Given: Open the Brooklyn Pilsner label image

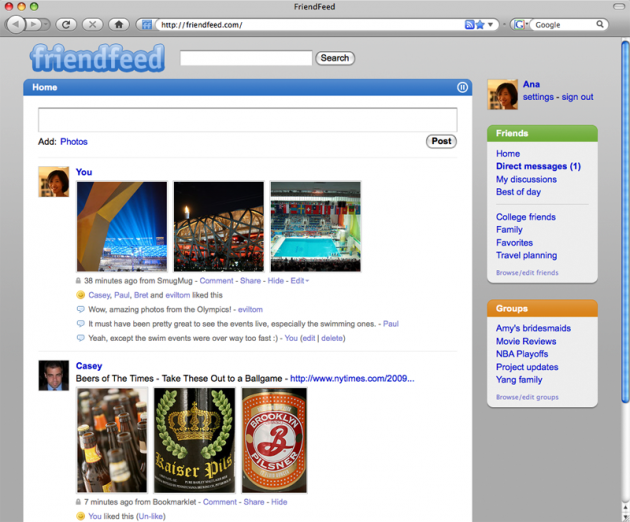Looking at the screenshot, I should (x=274, y=440).
